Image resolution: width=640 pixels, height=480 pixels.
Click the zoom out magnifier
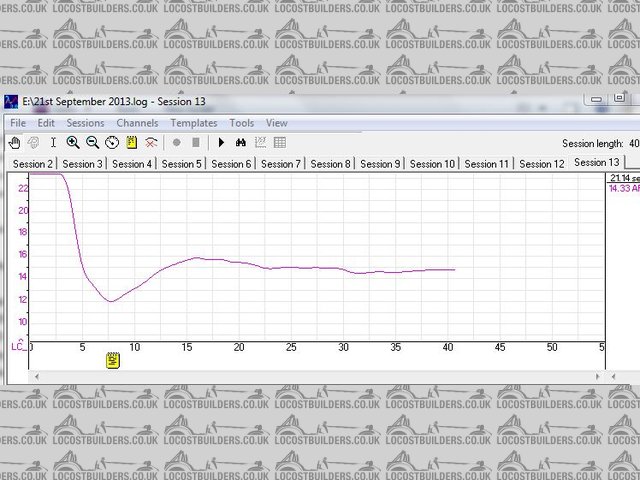point(92,143)
